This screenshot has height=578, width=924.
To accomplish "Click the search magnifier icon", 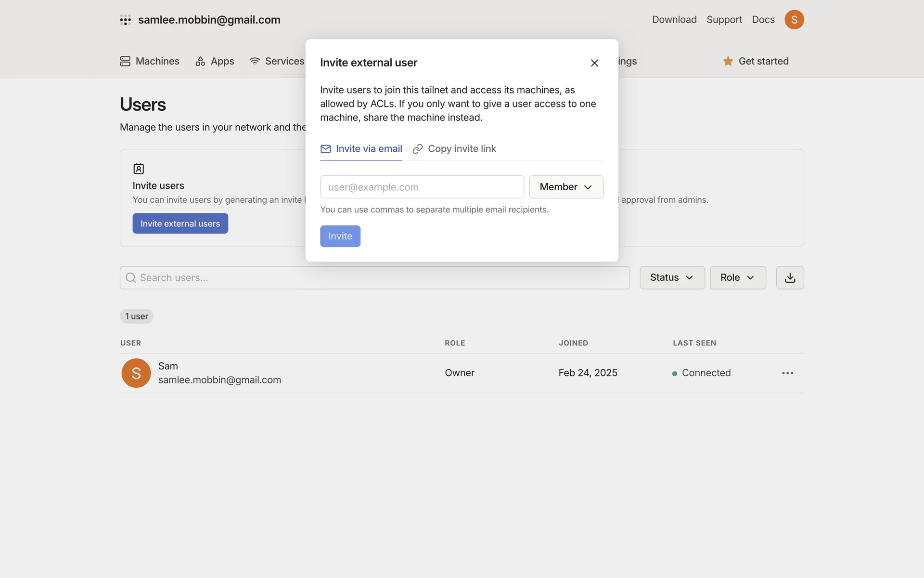I will click(130, 278).
